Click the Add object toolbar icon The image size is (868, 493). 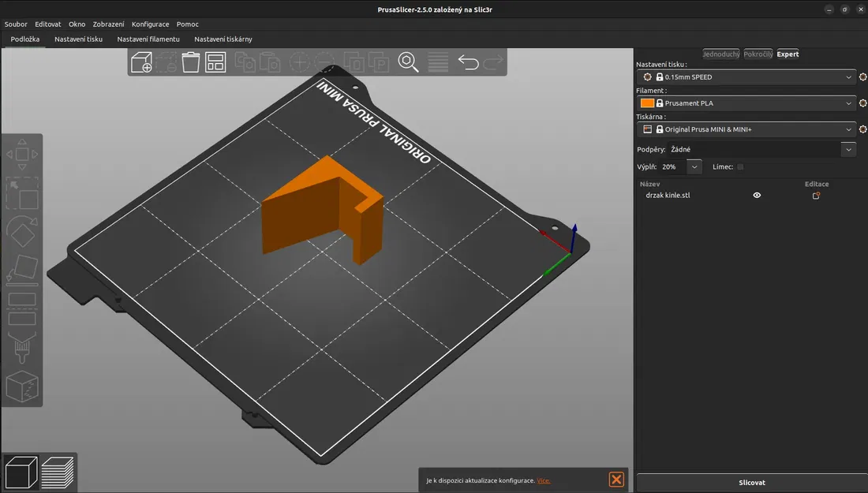coord(142,62)
